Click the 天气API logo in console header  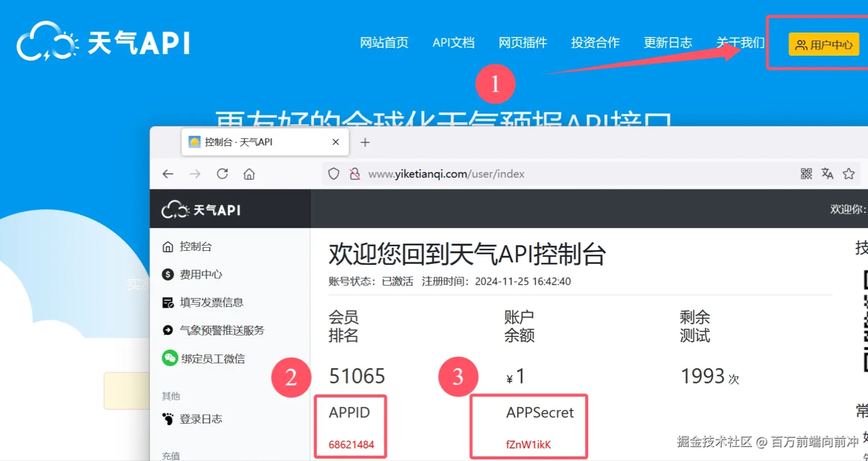tap(201, 209)
